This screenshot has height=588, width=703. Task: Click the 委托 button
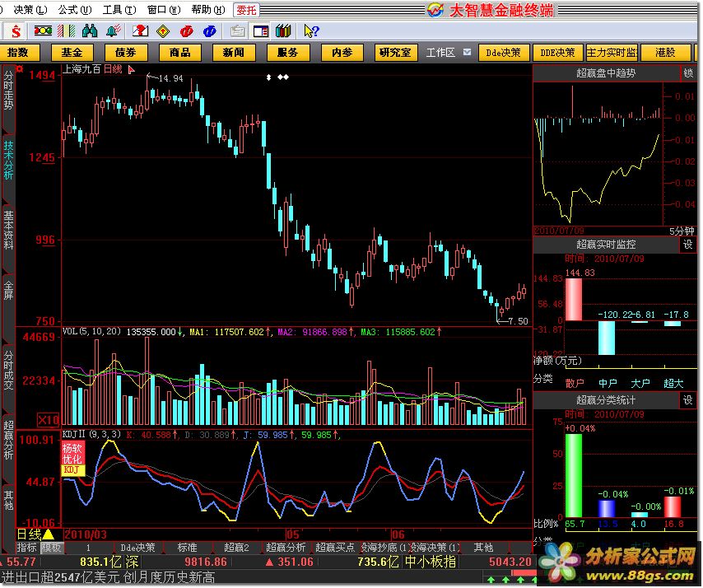point(246,10)
